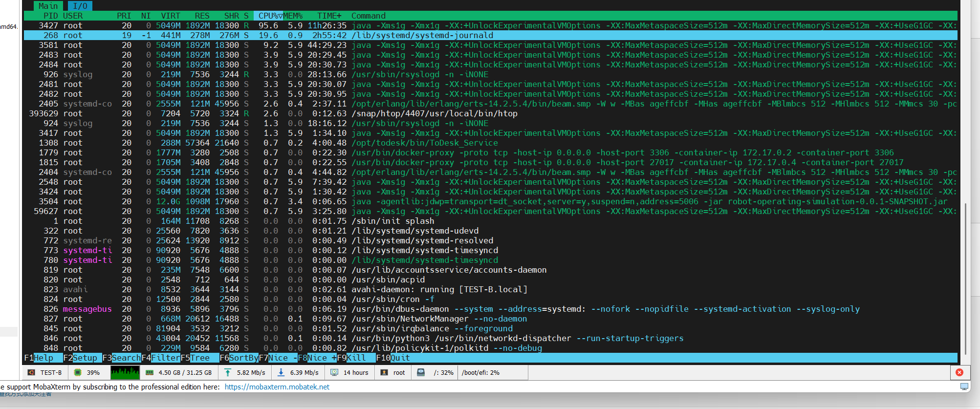The width and height of the screenshot is (980, 409).
Task: Click the user icon beside root
Action: (x=384, y=372)
